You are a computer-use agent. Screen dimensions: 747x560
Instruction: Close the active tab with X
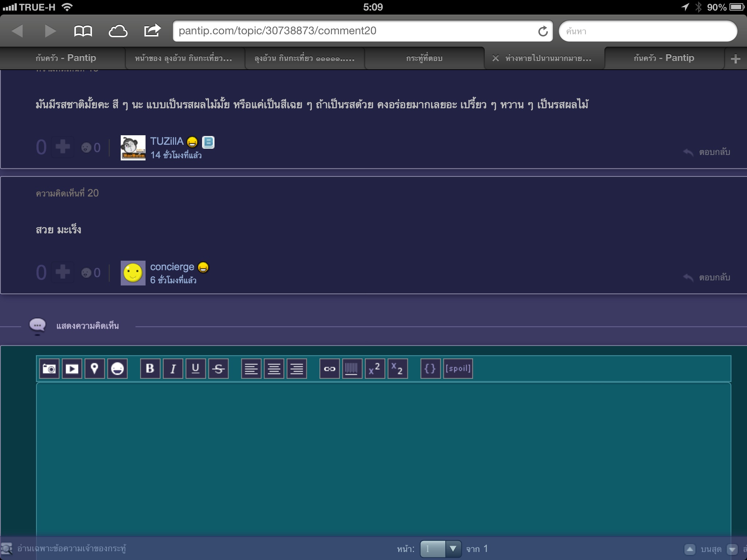(x=495, y=58)
